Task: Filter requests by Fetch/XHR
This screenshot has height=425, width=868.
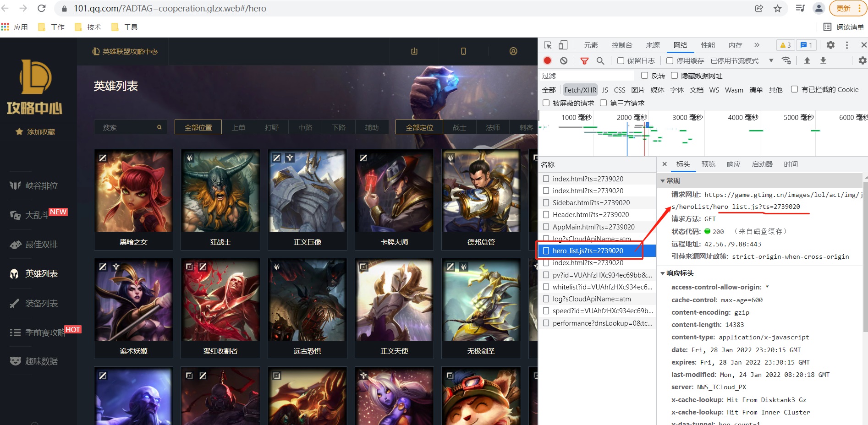Action: 580,90
